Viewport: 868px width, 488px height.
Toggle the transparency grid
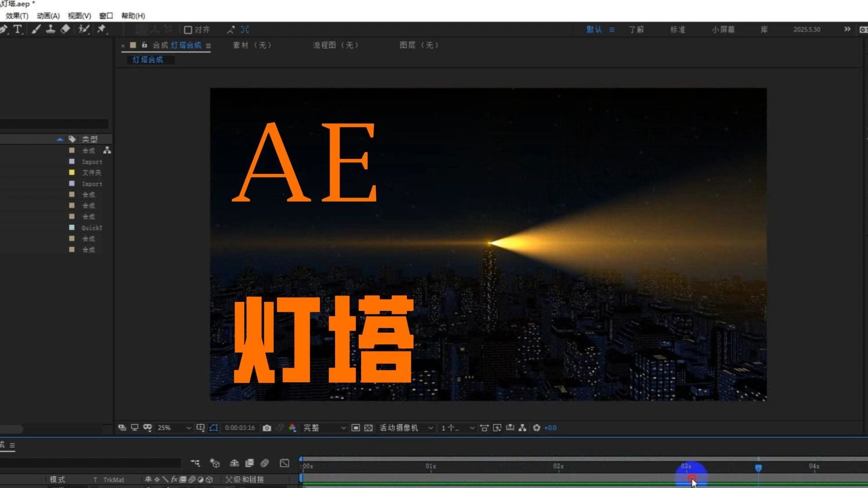pyautogui.click(x=368, y=427)
